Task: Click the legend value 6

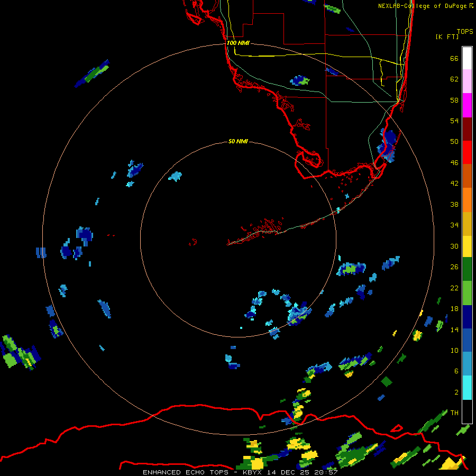Action: coord(456,371)
